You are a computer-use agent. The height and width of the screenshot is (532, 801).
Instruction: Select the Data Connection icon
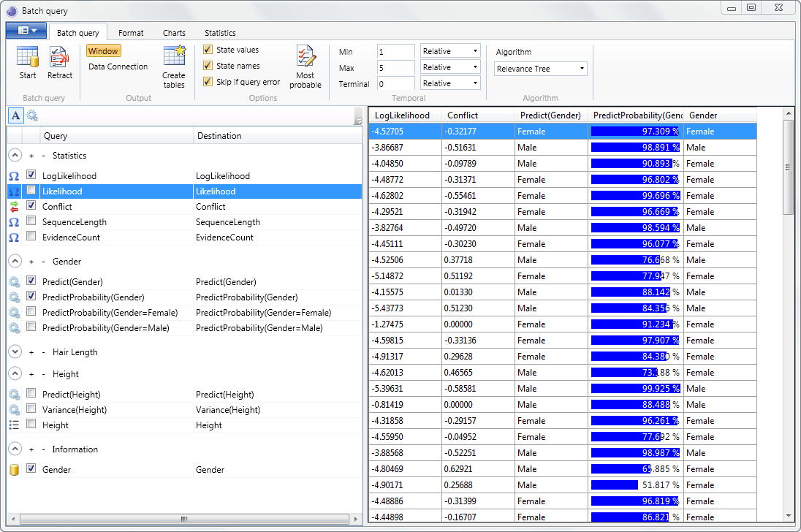[x=117, y=66]
